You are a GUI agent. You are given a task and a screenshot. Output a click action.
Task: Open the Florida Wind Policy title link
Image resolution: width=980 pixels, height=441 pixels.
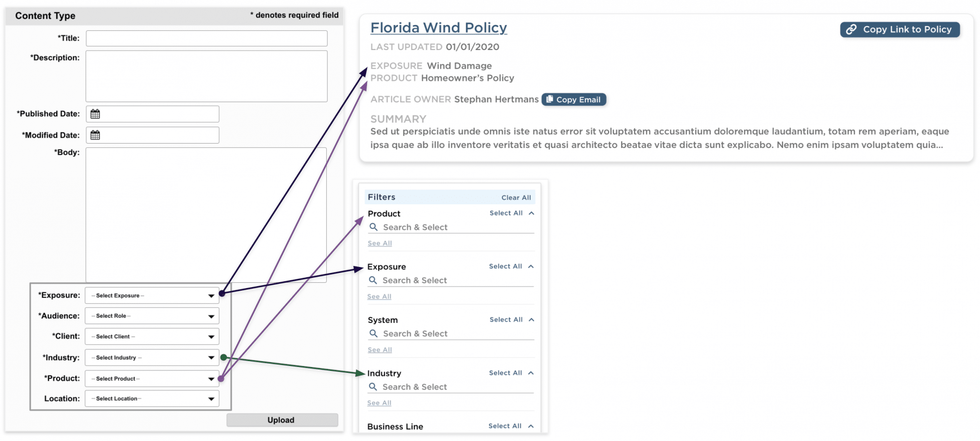439,28
